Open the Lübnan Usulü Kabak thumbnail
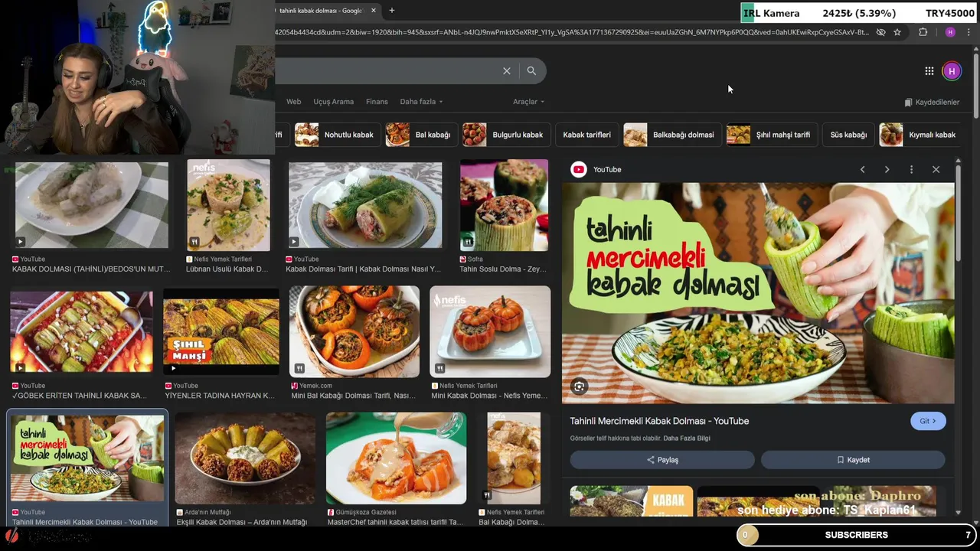The height and width of the screenshot is (551, 980). pyautogui.click(x=228, y=205)
